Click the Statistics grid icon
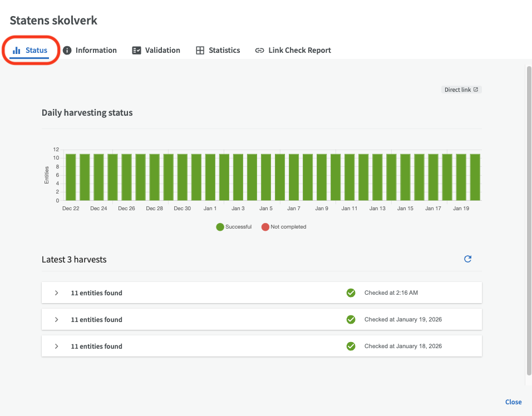 pyautogui.click(x=200, y=51)
